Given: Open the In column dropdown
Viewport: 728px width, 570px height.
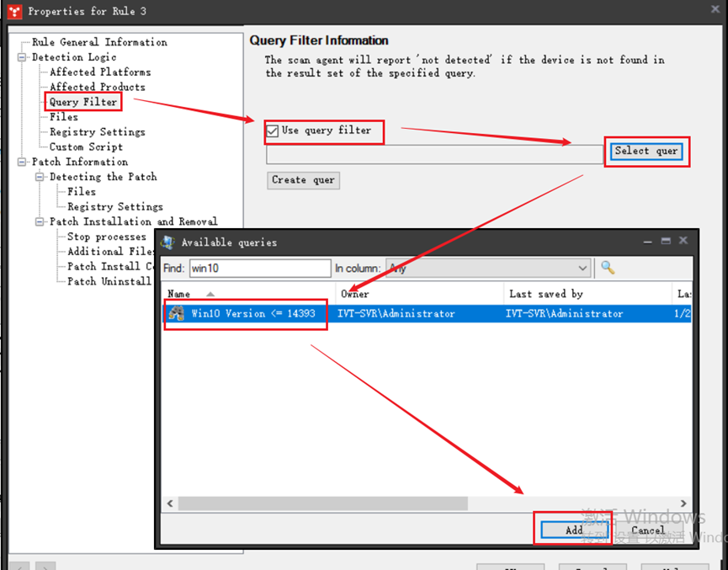Looking at the screenshot, I should coord(582,269).
